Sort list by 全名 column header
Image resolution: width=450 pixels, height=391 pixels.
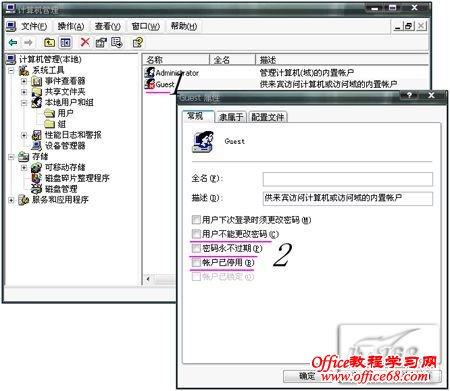[x=232, y=60]
